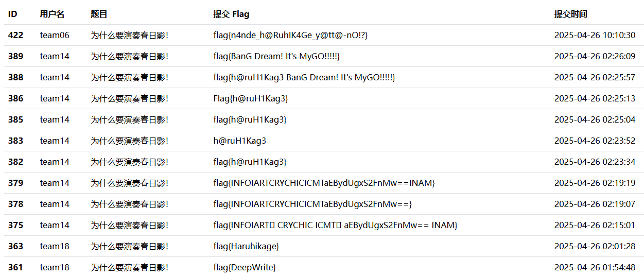Select submission ID 361
This screenshot has width=644, height=276.
point(15,268)
